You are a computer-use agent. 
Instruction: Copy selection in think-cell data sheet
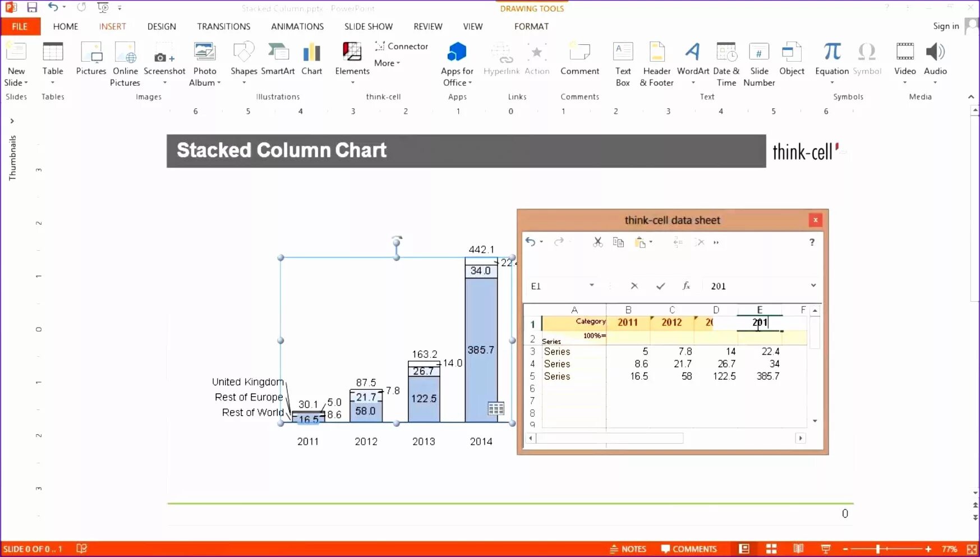[x=618, y=242]
